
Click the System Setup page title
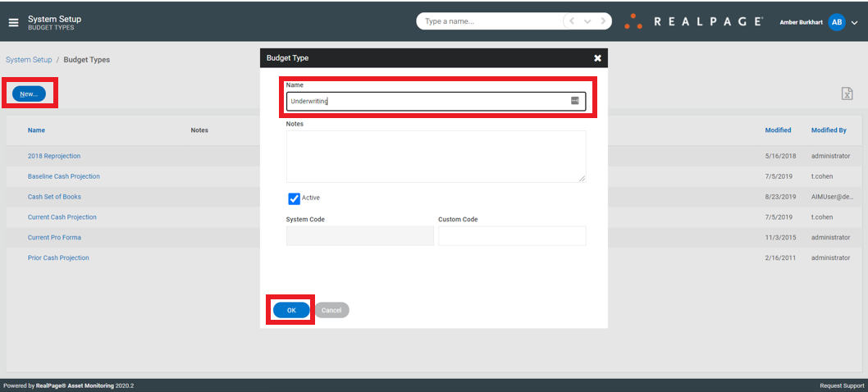pyautogui.click(x=55, y=19)
